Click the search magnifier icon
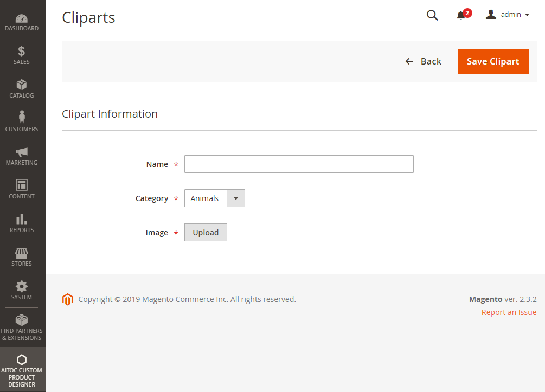This screenshot has height=392, width=545. (x=432, y=15)
